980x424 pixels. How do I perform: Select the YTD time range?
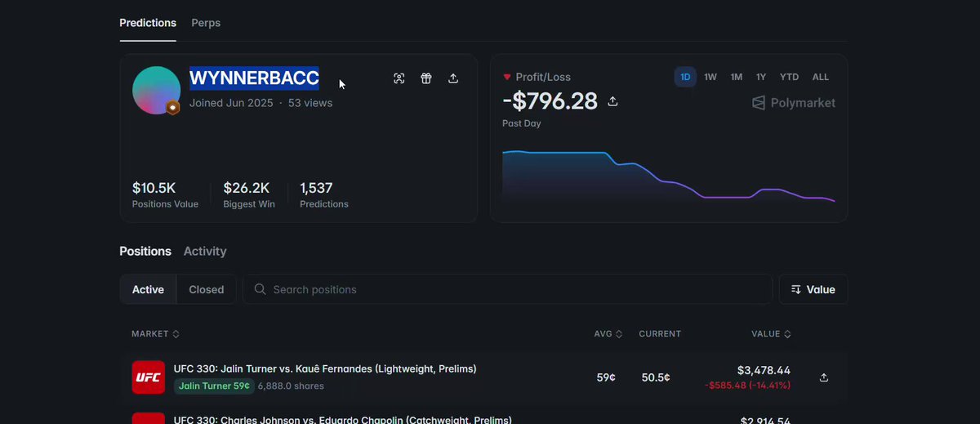[x=789, y=77]
